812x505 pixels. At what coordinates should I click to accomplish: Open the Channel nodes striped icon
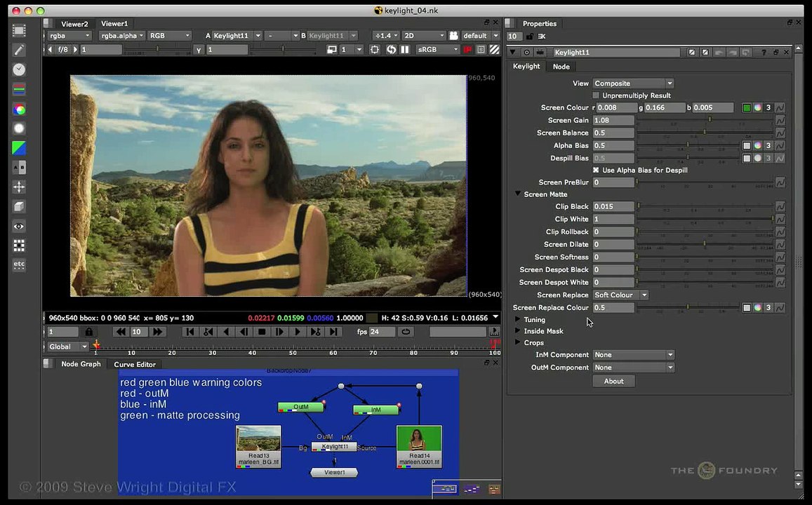(19, 90)
